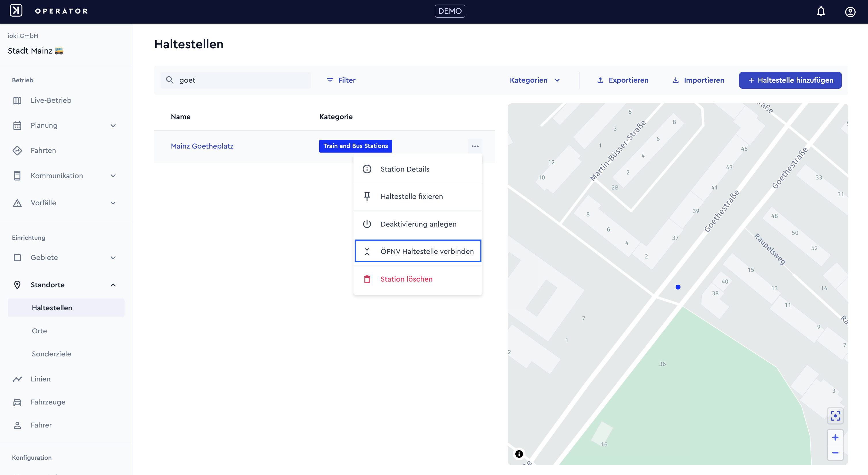This screenshot has width=868, height=475.
Task: Open the three-dots menu for Mainz Goetheplatz
Action: point(475,146)
